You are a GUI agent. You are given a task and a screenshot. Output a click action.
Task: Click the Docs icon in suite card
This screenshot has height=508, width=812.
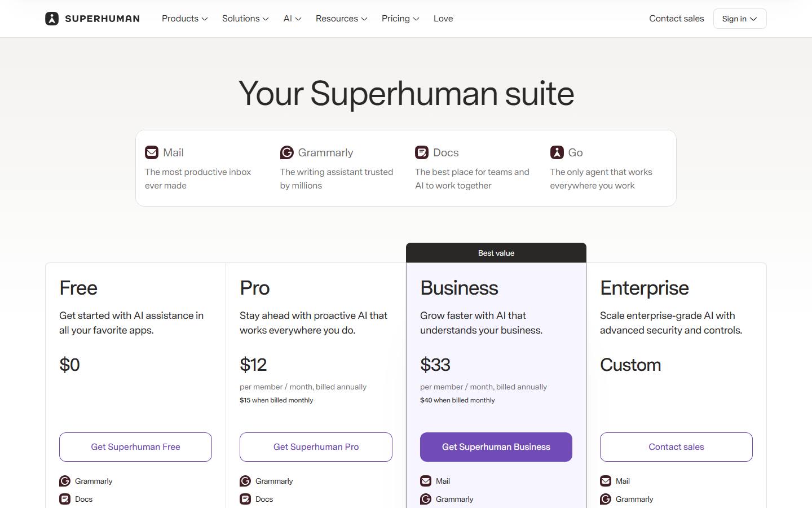pos(422,152)
